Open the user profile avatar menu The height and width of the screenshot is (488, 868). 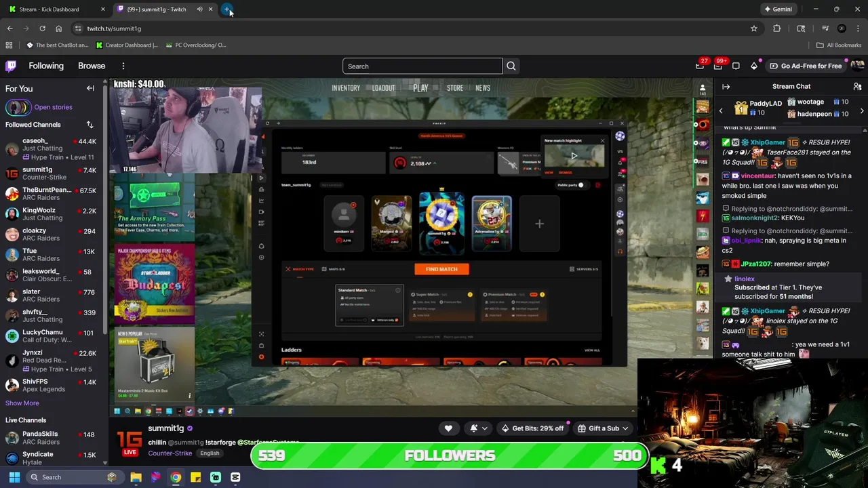coord(857,66)
